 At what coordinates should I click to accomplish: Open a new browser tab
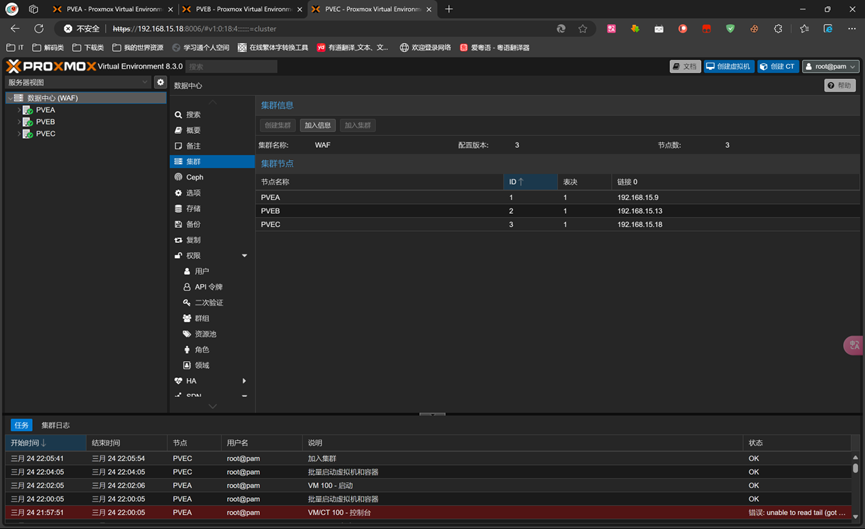pyautogui.click(x=448, y=9)
